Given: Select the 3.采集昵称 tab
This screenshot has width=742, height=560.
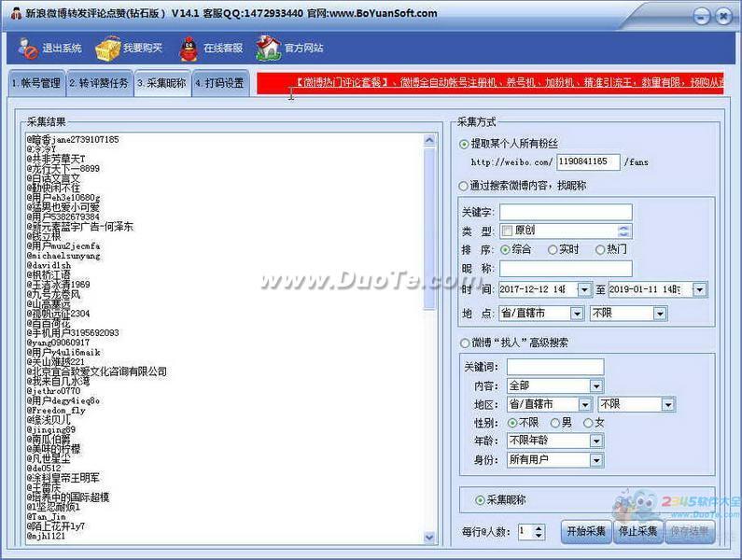Looking at the screenshot, I should [162, 83].
